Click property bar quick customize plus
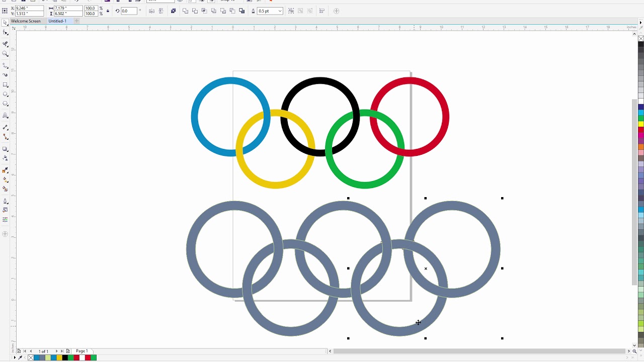 pyautogui.click(x=336, y=11)
